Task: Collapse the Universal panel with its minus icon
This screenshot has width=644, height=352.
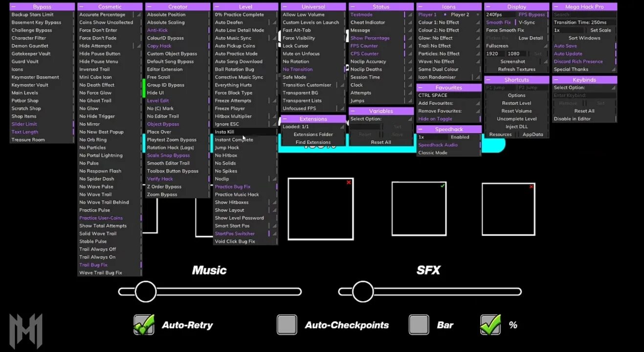Action: point(285,7)
